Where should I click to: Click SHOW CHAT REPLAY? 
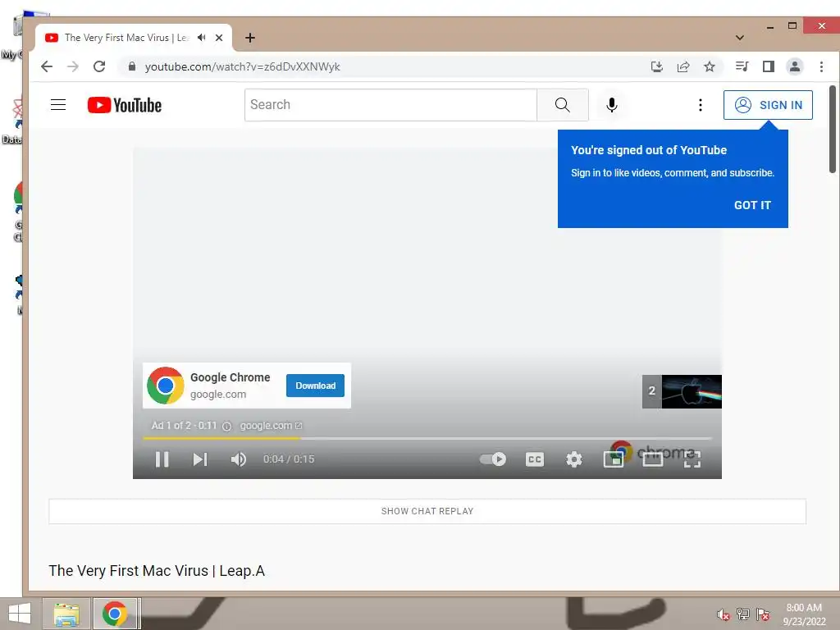427,511
